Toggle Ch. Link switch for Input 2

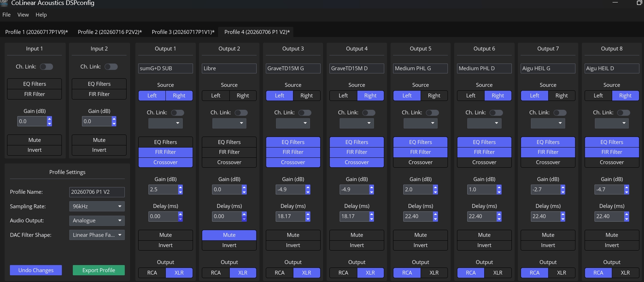[x=111, y=67]
